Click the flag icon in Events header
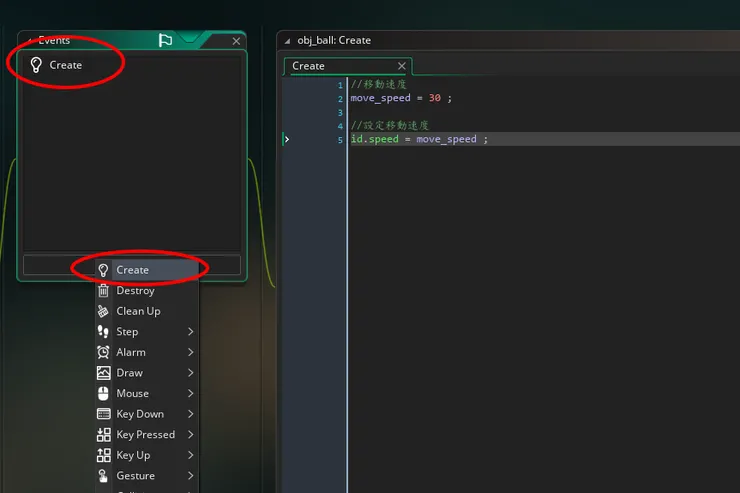The height and width of the screenshot is (493, 740). coord(165,40)
